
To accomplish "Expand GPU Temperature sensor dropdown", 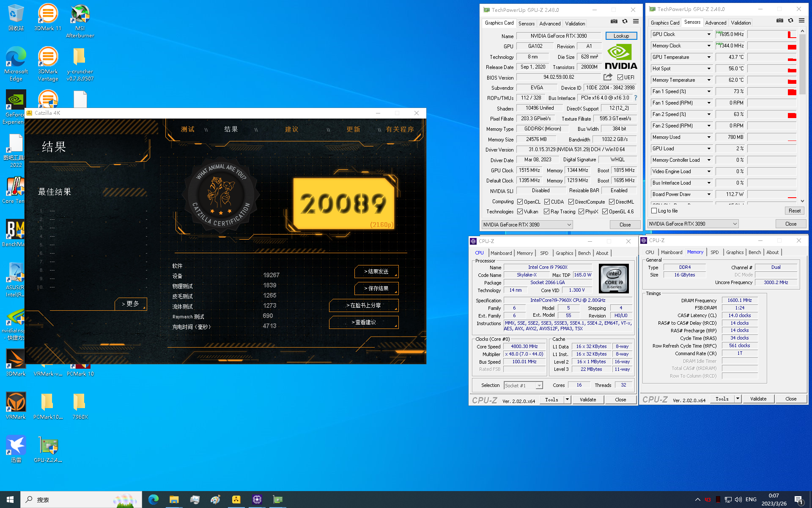I will pyautogui.click(x=709, y=57).
